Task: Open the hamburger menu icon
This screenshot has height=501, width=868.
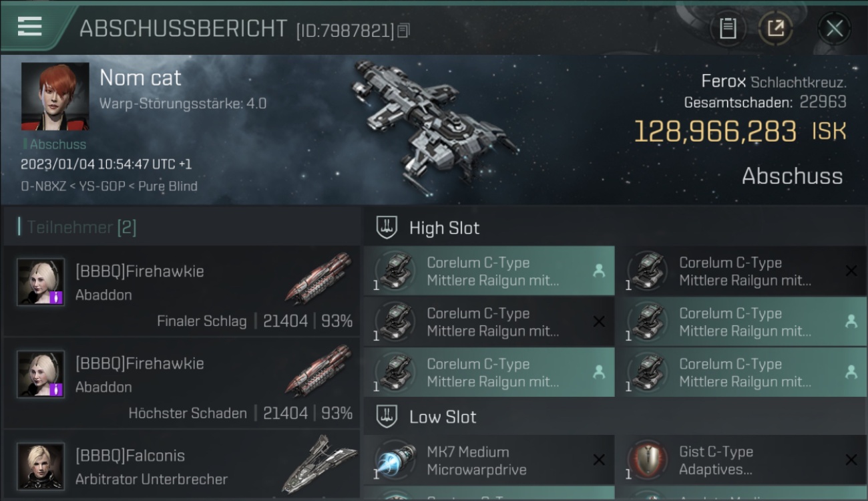Action: click(x=29, y=27)
